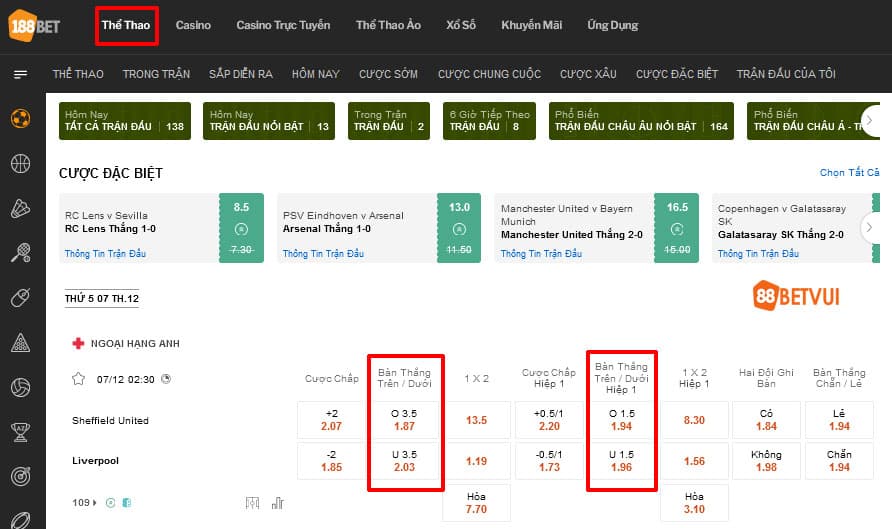Open Thông Tin Trận Đấu for RC Lens v Sevilla
Viewport: 892px width, 529px height.
[x=105, y=254]
